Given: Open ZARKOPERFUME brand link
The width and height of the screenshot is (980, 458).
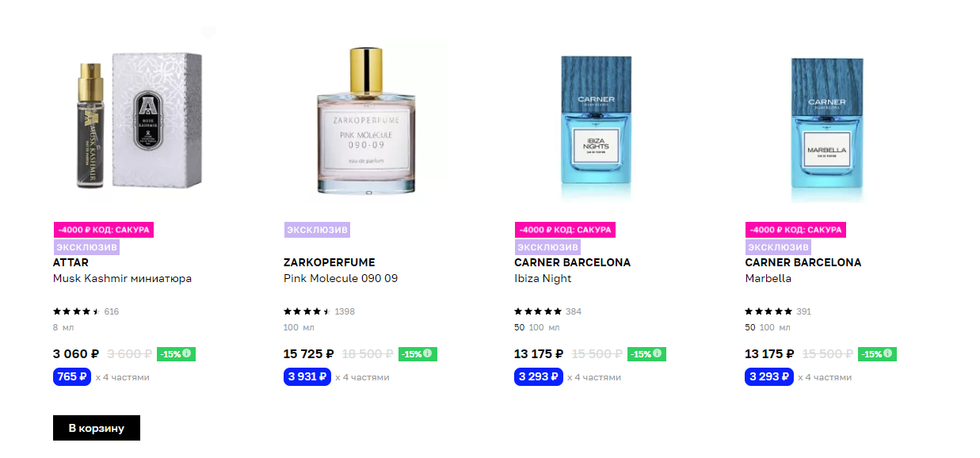Looking at the screenshot, I should pyautogui.click(x=330, y=262).
